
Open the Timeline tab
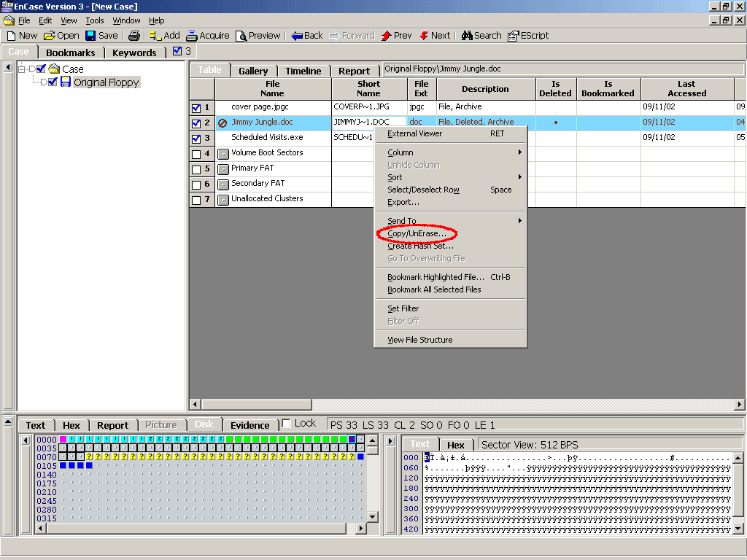(x=303, y=71)
